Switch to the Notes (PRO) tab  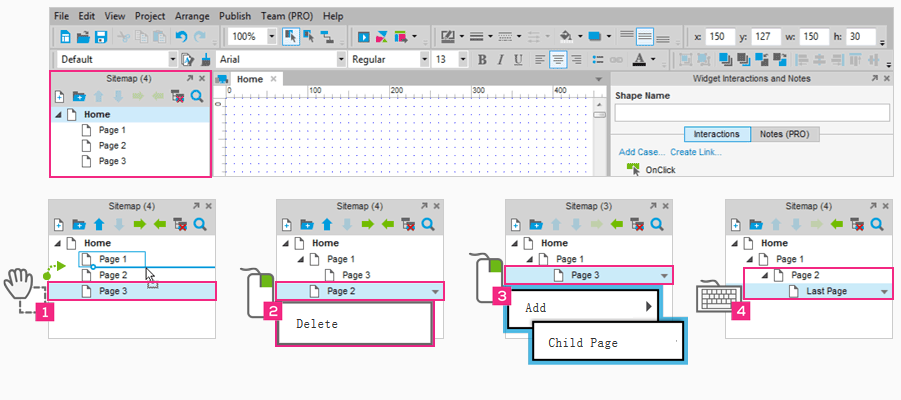pyautogui.click(x=783, y=134)
